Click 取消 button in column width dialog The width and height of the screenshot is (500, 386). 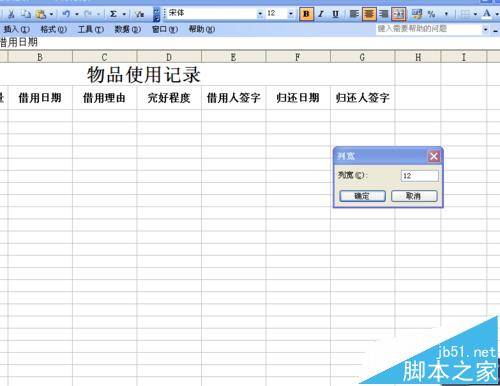pyautogui.click(x=414, y=196)
